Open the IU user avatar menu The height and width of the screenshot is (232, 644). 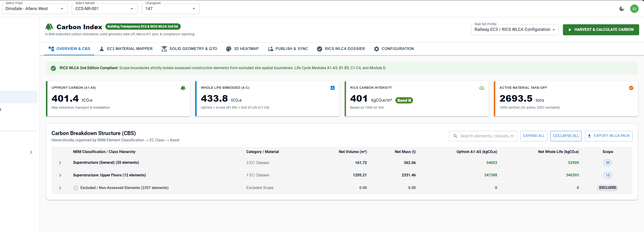(x=634, y=9)
